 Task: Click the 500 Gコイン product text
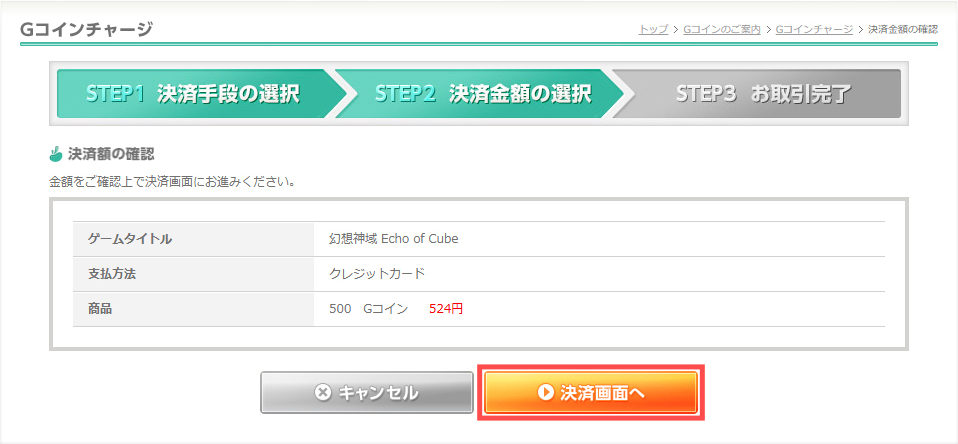(x=368, y=308)
